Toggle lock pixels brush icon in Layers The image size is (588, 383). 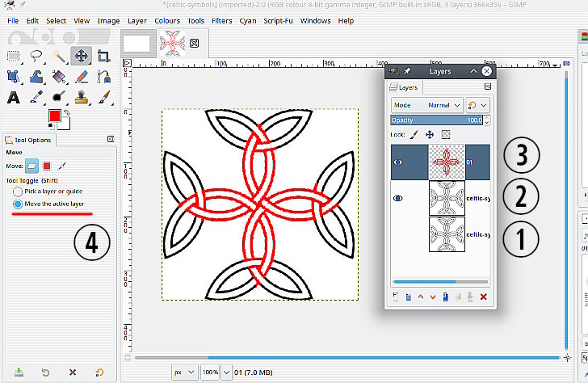(414, 135)
